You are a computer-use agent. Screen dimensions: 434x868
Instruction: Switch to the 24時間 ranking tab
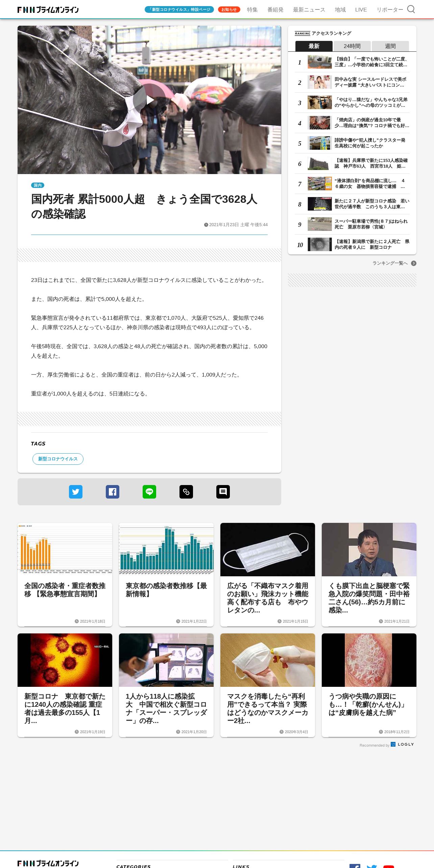click(352, 46)
